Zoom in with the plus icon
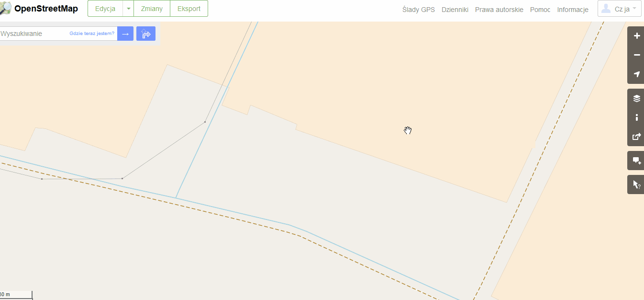 point(636,36)
